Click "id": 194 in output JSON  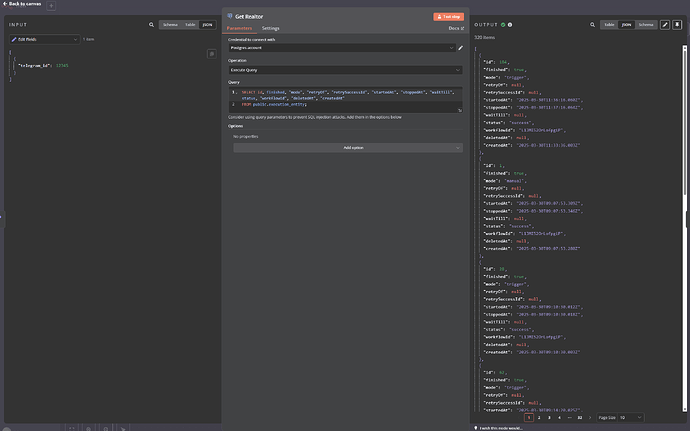(496, 62)
